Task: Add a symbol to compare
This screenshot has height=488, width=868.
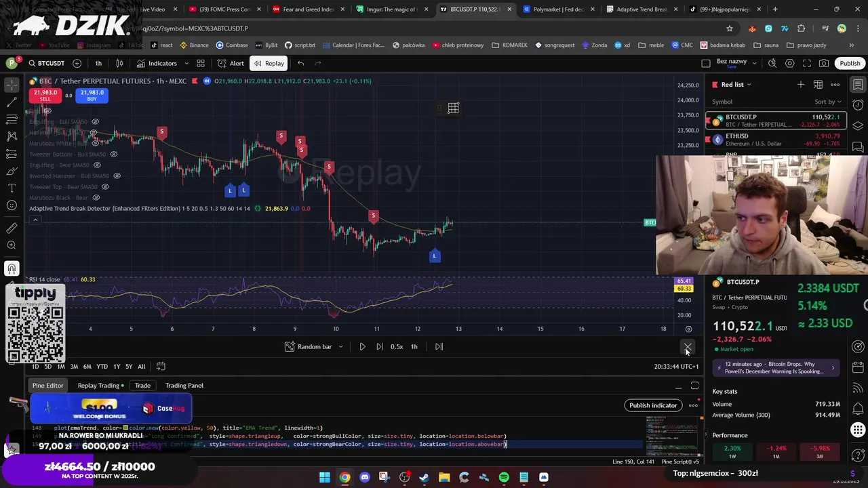Action: pyautogui.click(x=77, y=63)
